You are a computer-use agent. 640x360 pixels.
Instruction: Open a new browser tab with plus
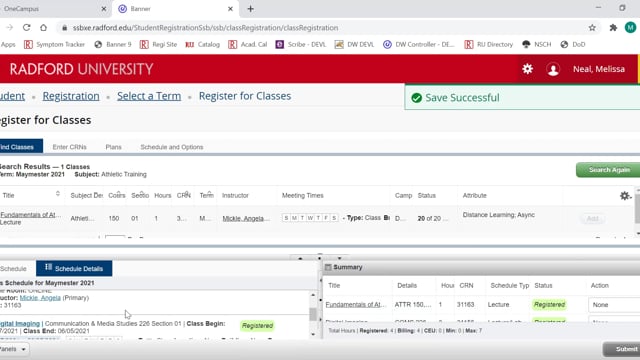(251, 9)
